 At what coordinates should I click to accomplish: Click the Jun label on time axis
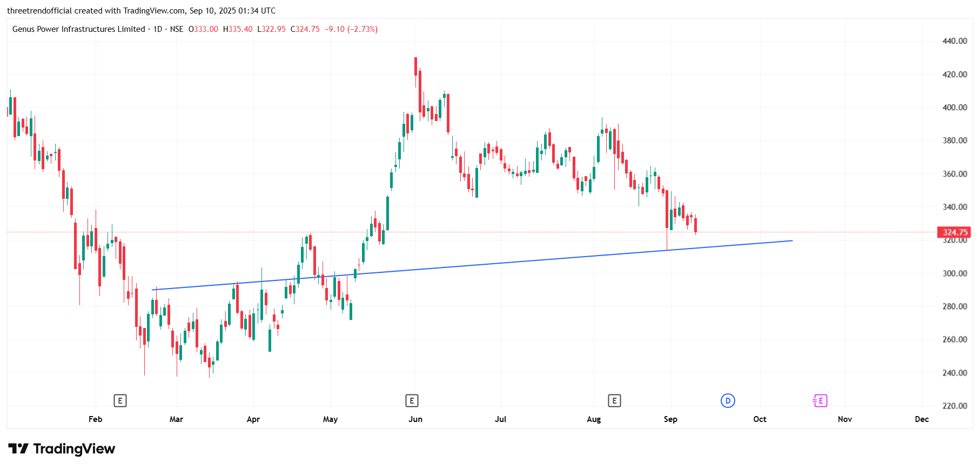415,419
